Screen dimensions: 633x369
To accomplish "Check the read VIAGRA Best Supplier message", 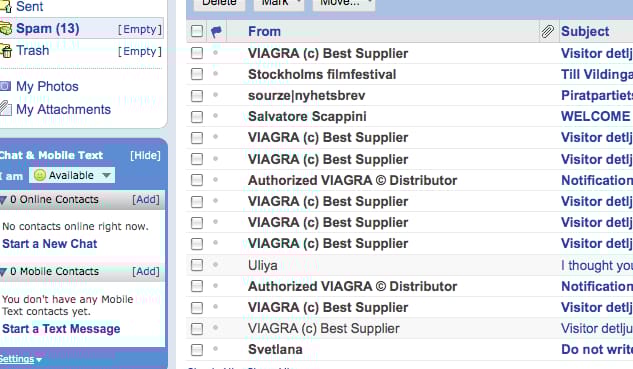I will 197,329.
